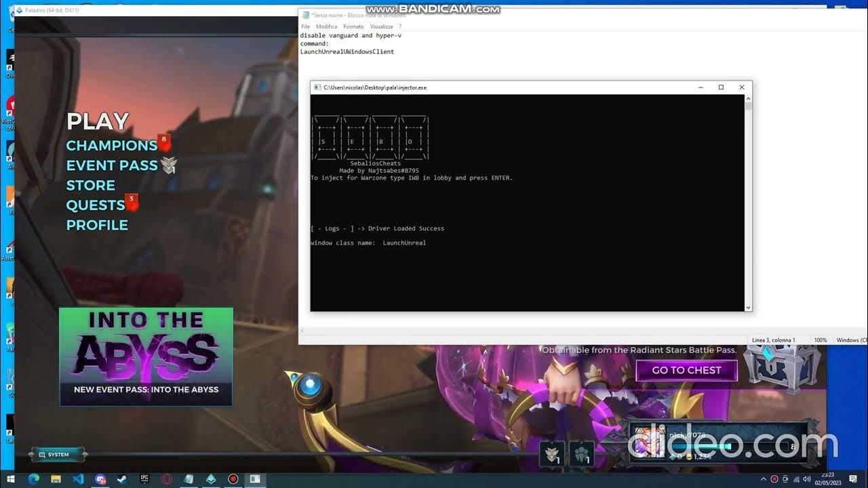This screenshot has width=868, height=488.
Task: Open the Visualizza menu in Notepad
Action: pos(381,26)
